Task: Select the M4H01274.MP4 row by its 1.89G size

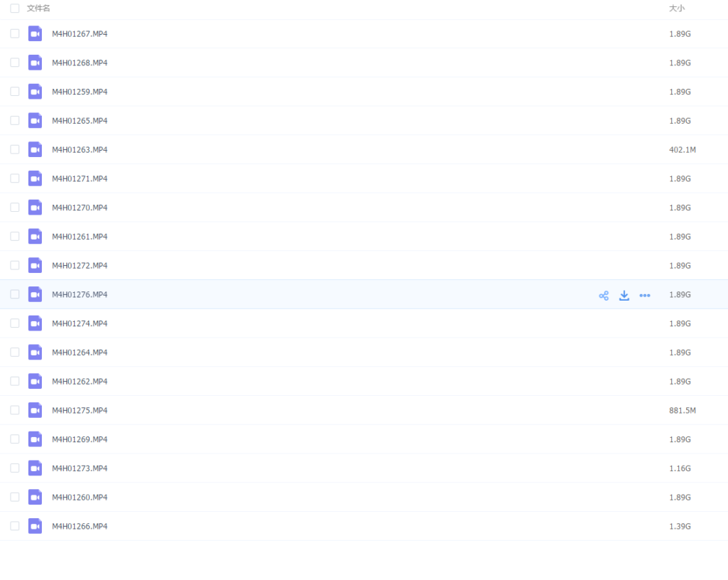Action: click(680, 323)
